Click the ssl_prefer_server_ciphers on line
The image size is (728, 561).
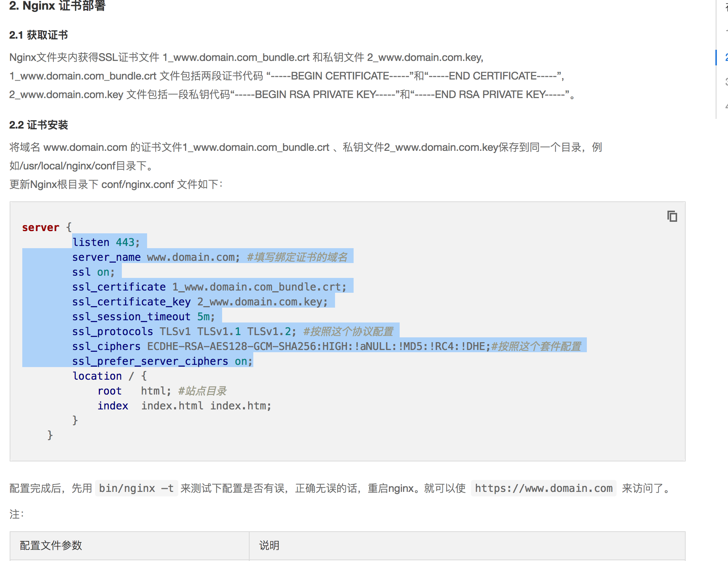(163, 361)
